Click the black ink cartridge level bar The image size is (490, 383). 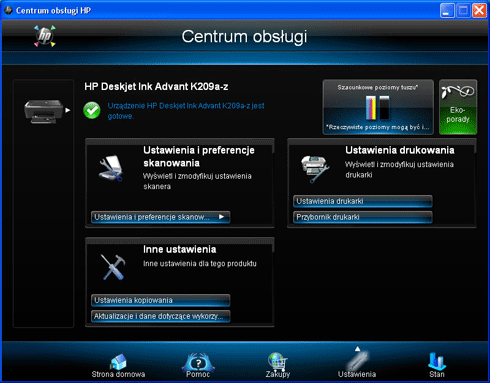coord(384,107)
